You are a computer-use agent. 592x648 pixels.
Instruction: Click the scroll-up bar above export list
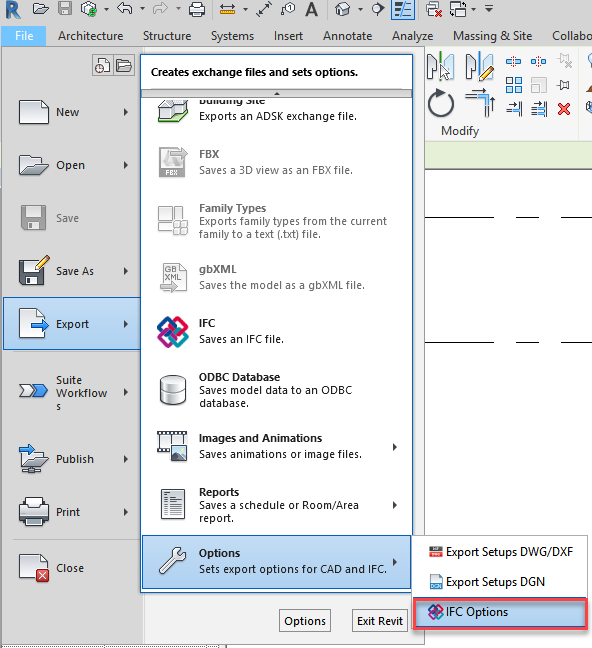[x=277, y=93]
